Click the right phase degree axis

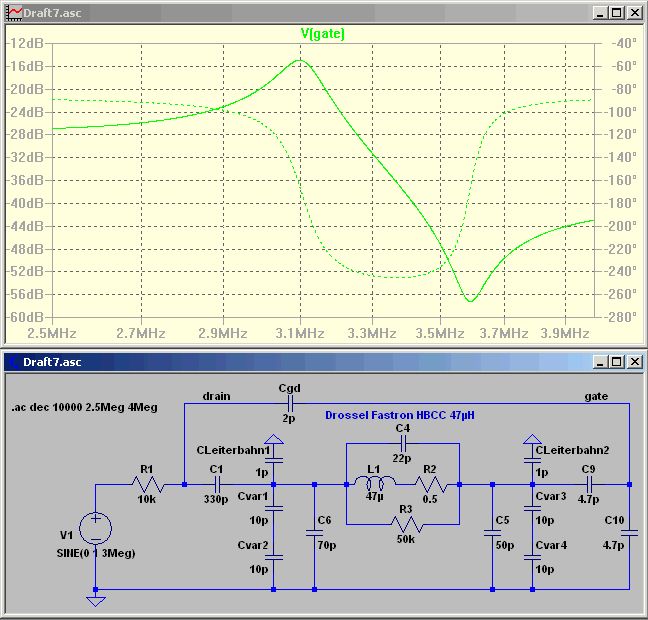coord(621,180)
